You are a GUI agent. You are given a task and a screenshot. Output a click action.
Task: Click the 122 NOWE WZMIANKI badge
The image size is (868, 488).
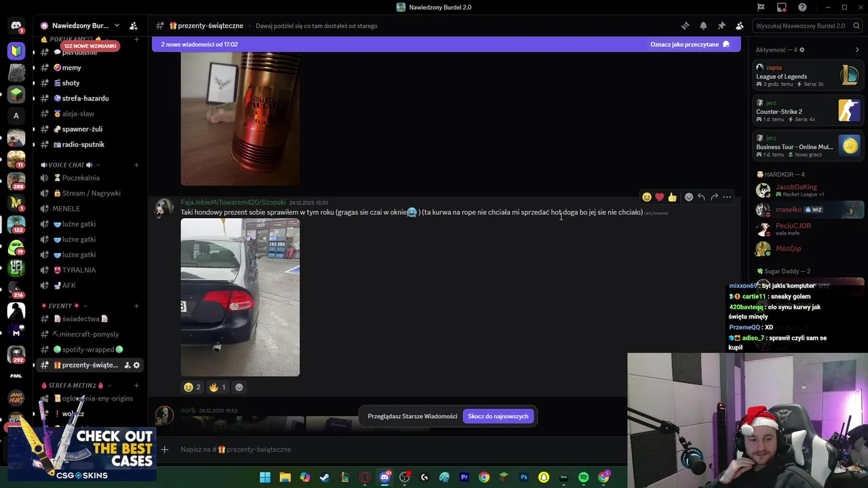point(90,46)
